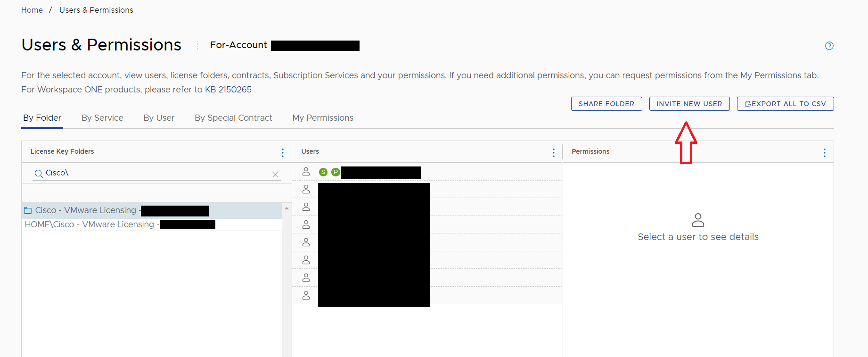Clear the Cisco\ folder search text
Image resolution: width=868 pixels, height=357 pixels.
275,174
